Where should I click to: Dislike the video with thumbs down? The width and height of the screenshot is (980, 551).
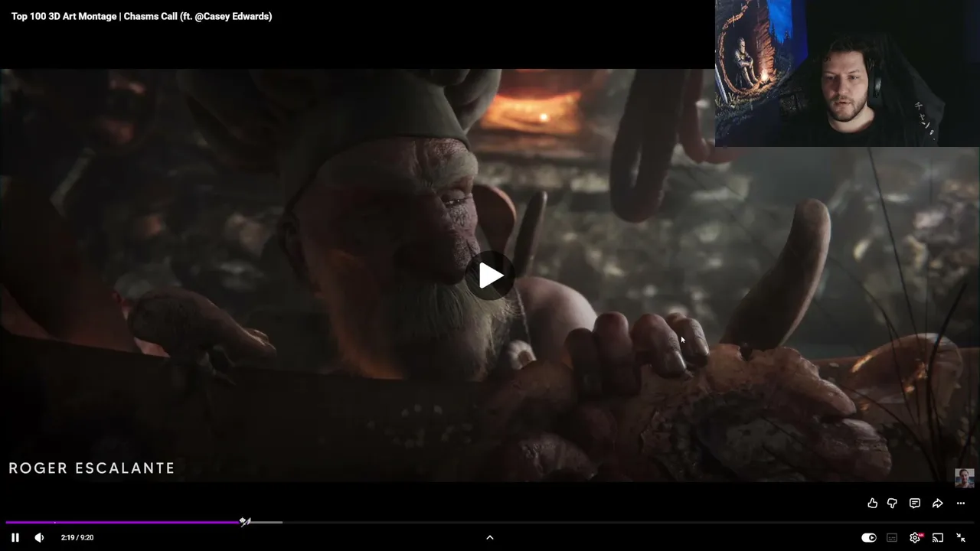(x=892, y=503)
